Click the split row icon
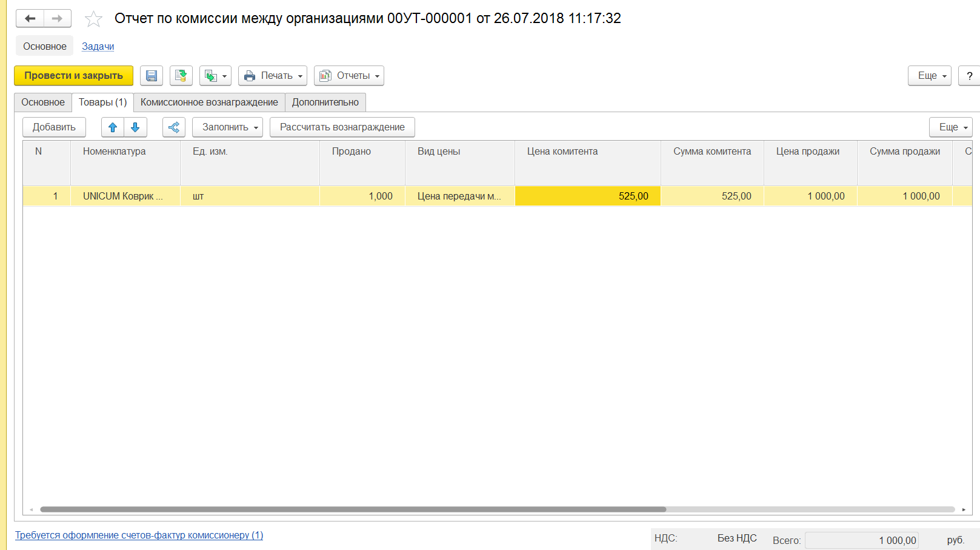This screenshot has height=550, width=980. pos(174,127)
